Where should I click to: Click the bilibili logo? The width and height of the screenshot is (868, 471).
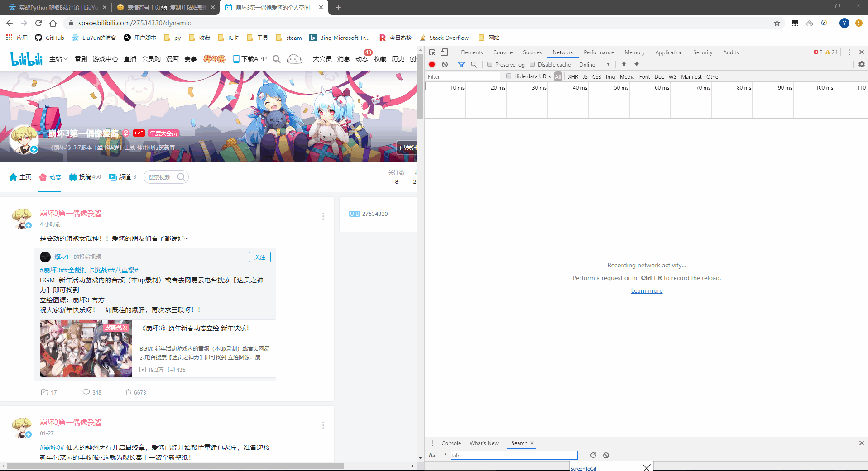[26, 58]
